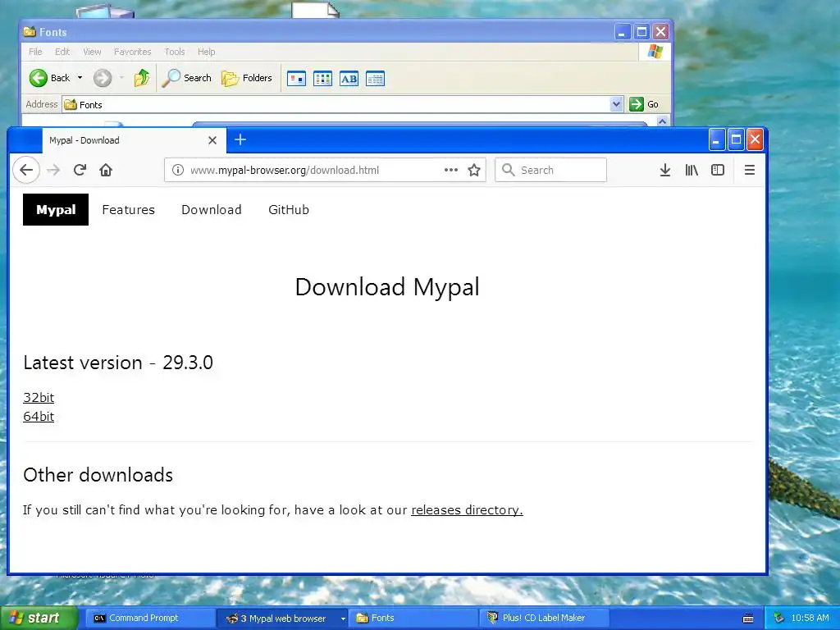Click the browser Search box
Image resolution: width=840 pixels, height=630 pixels.
(550, 171)
